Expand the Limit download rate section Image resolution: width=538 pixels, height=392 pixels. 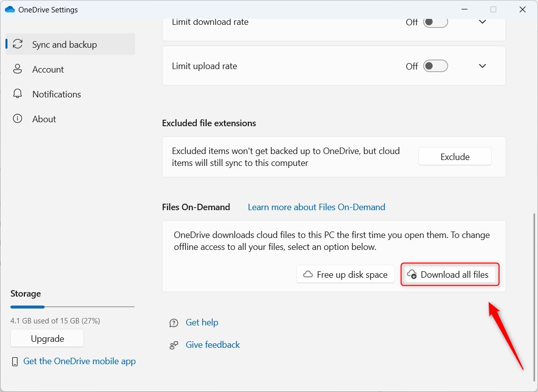[482, 22]
